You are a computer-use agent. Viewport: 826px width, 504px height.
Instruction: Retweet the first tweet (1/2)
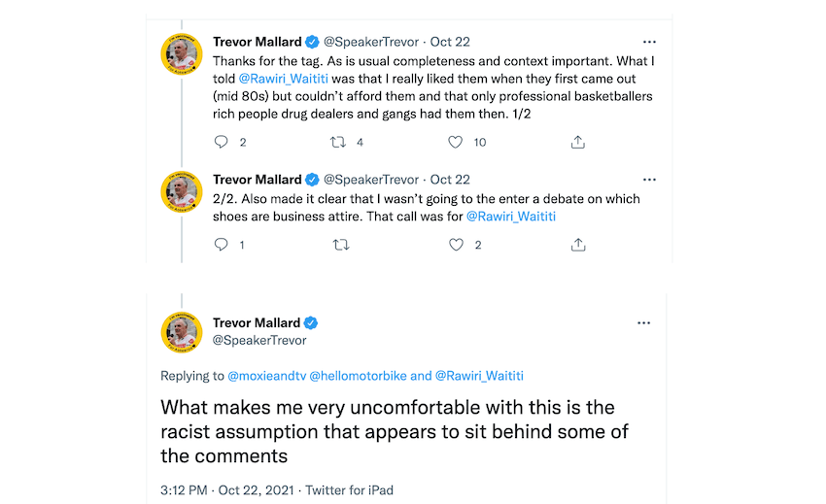338,142
